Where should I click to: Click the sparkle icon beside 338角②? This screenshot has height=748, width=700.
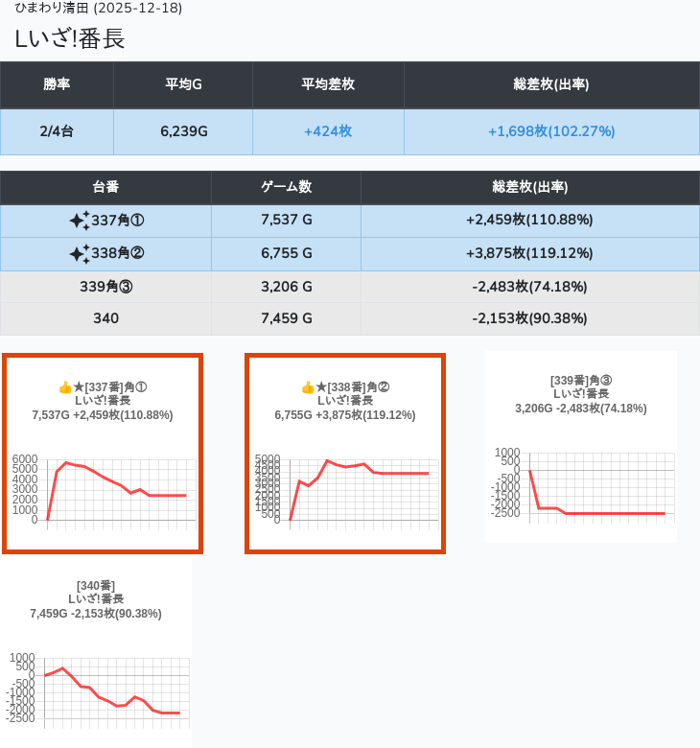[x=79, y=254]
